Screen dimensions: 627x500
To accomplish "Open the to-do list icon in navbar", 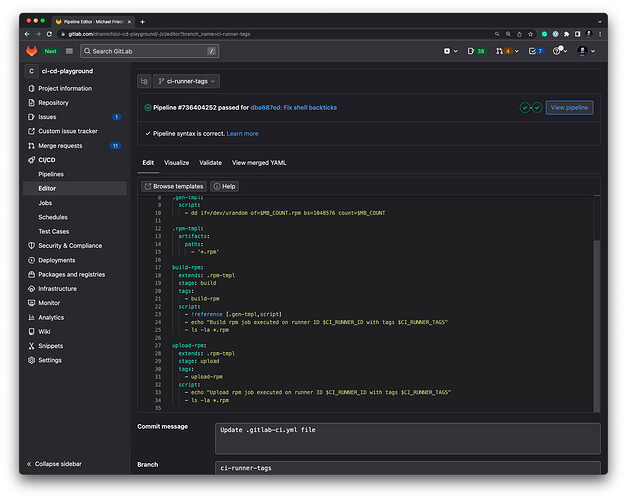I will pyautogui.click(x=537, y=50).
